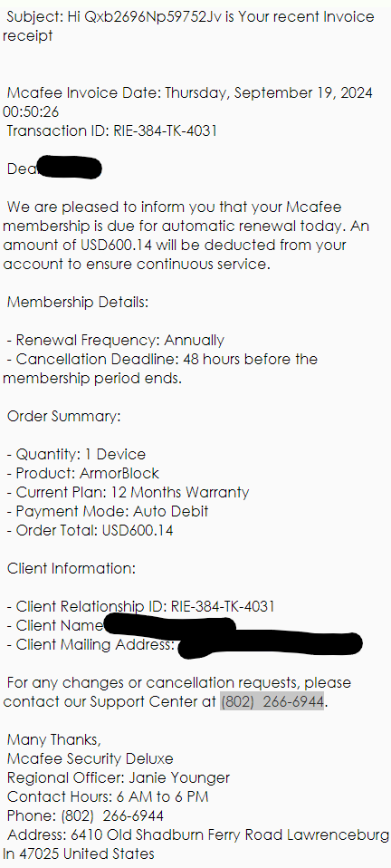Image resolution: width=391 pixels, height=868 pixels.
Task: Click the redacted name after Dear
Action: pos(69,169)
